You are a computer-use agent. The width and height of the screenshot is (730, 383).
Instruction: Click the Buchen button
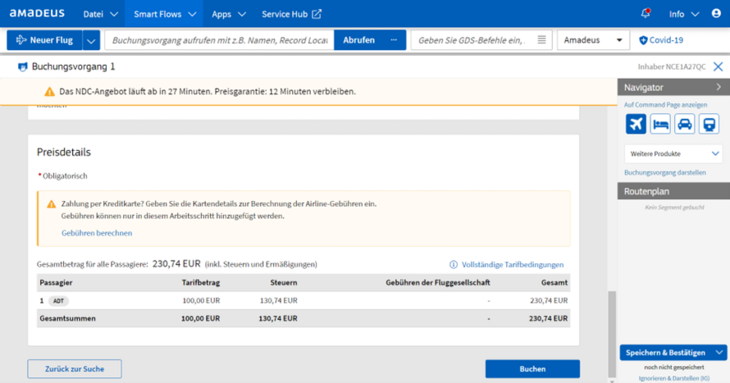[x=533, y=369]
